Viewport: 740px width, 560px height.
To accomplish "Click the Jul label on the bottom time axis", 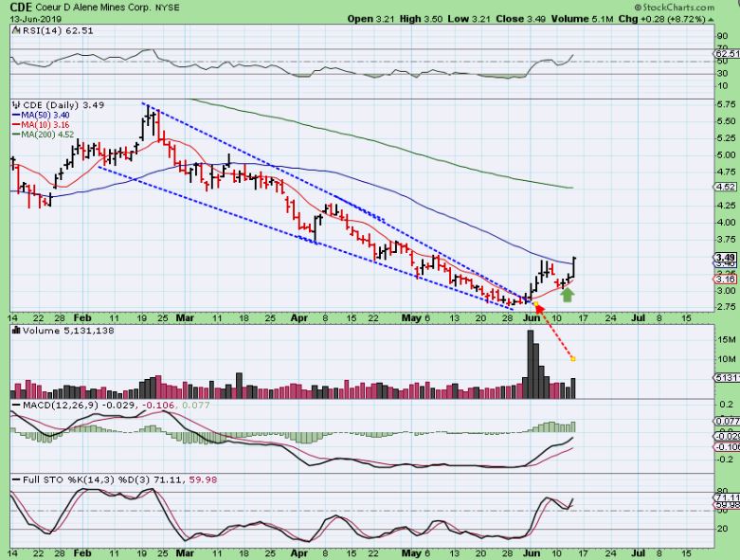I will (638, 553).
